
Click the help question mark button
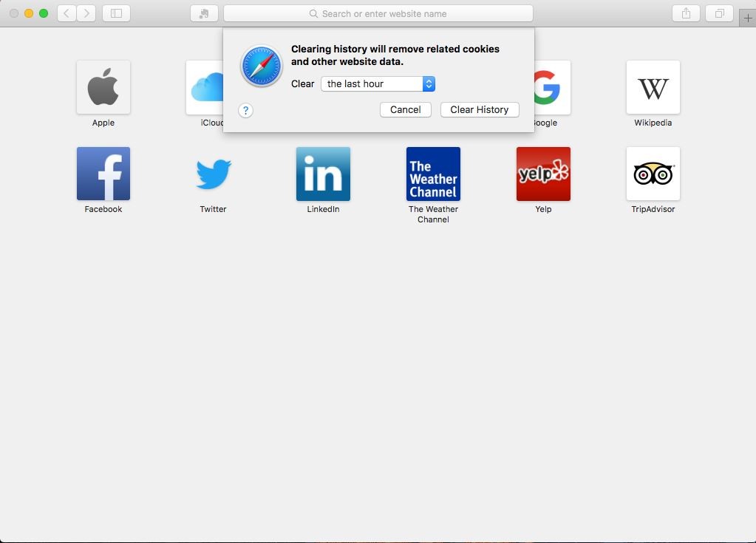[245, 110]
